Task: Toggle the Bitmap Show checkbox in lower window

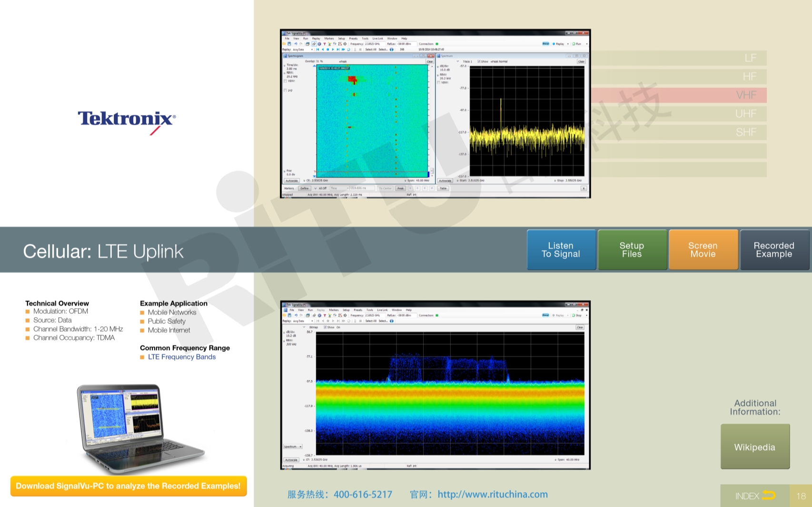Action: pyautogui.click(x=325, y=327)
